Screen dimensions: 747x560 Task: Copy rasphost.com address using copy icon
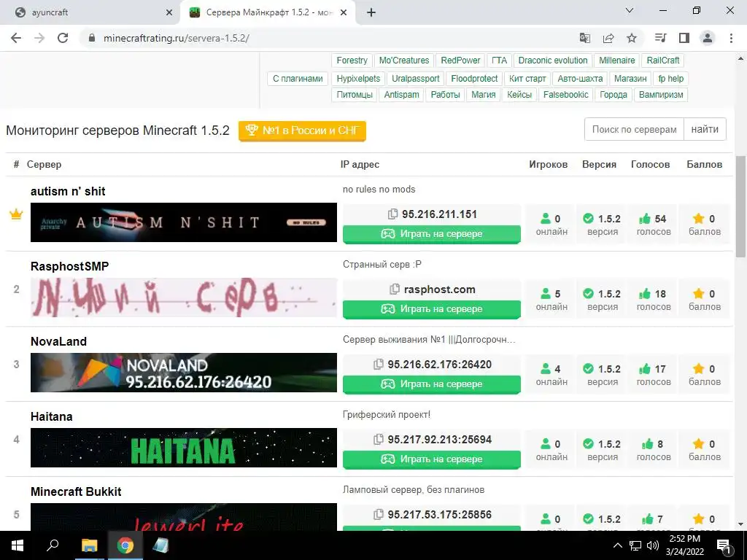click(x=395, y=289)
